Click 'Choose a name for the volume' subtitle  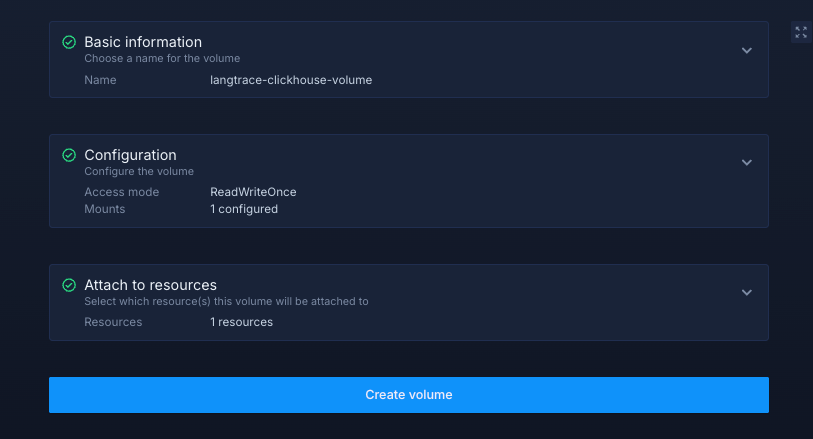(x=162, y=59)
